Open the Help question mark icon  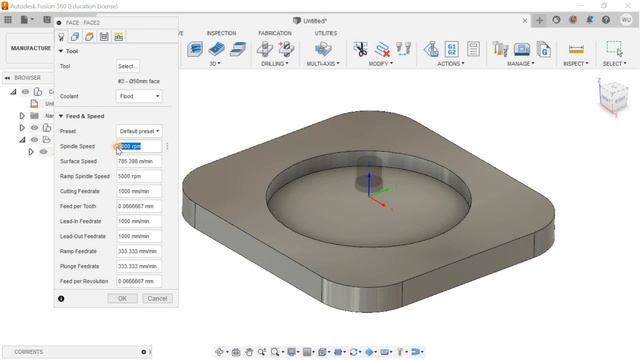point(606,20)
